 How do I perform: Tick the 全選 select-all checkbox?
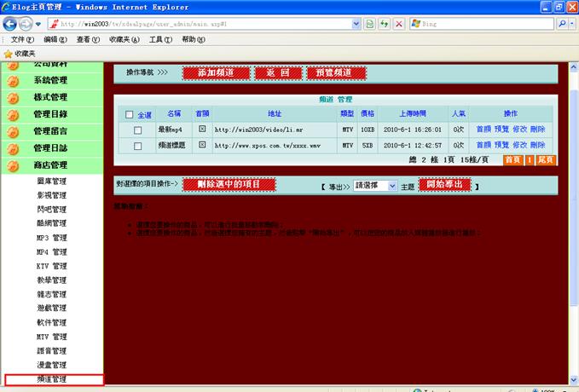130,114
